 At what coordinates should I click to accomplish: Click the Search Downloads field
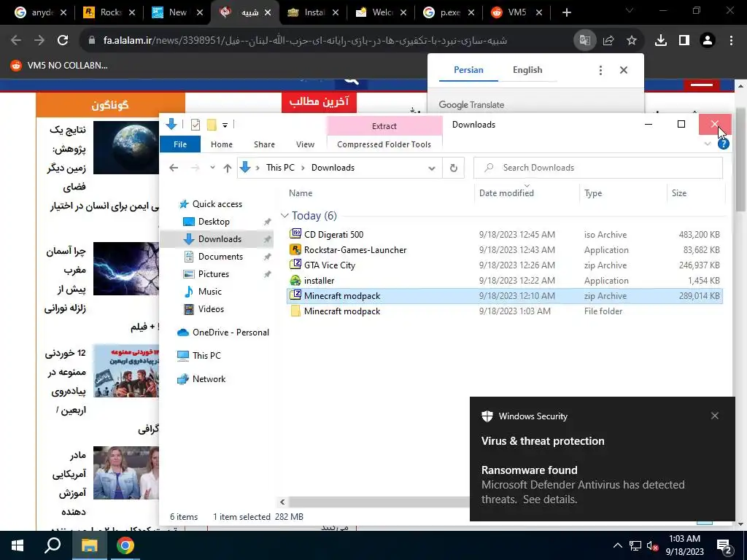[598, 168]
